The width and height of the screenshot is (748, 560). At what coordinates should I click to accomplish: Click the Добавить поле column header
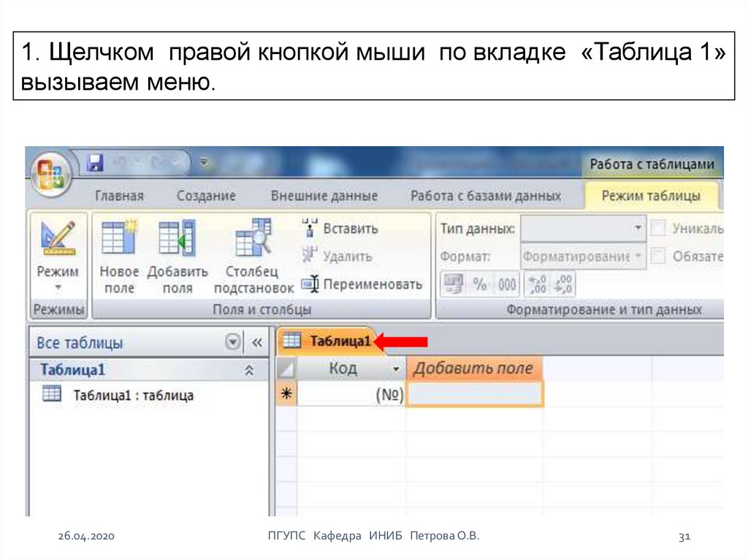[x=473, y=368]
